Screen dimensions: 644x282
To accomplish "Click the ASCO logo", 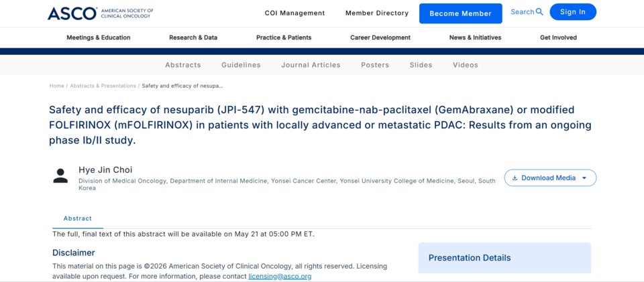I will pos(99,13).
